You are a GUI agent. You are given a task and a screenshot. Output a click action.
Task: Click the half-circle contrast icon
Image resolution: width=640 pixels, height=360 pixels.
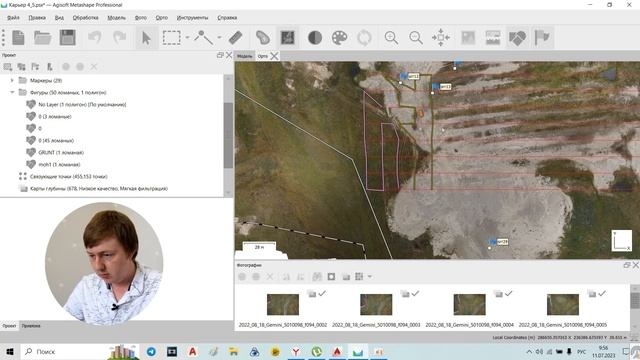coord(315,38)
